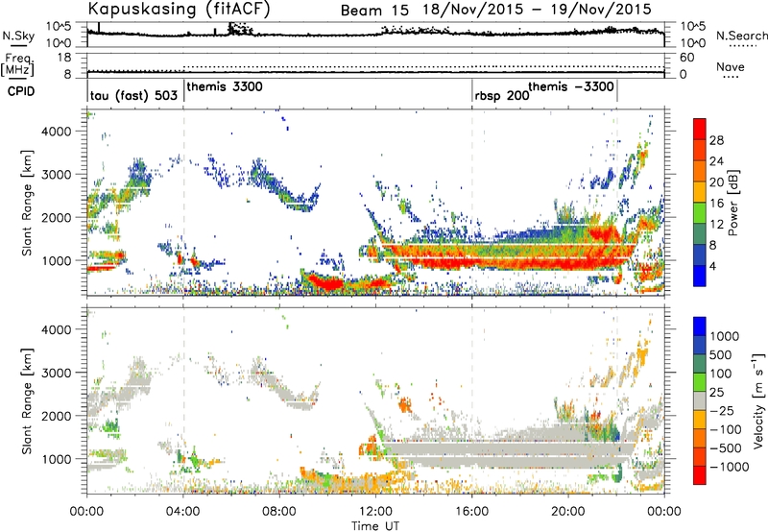This screenshot has height=532, width=768.
Task: Click the Power [dB] colorbar label
Action: (x=732, y=203)
